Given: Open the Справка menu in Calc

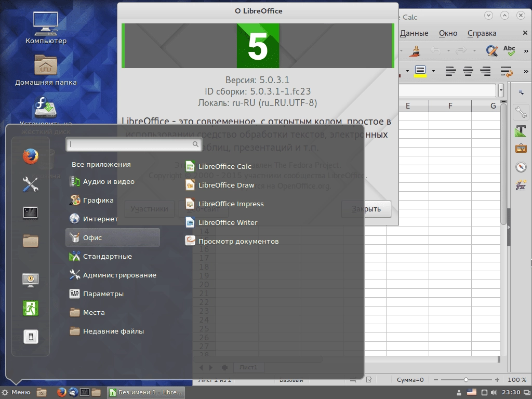Looking at the screenshot, I should [482, 33].
